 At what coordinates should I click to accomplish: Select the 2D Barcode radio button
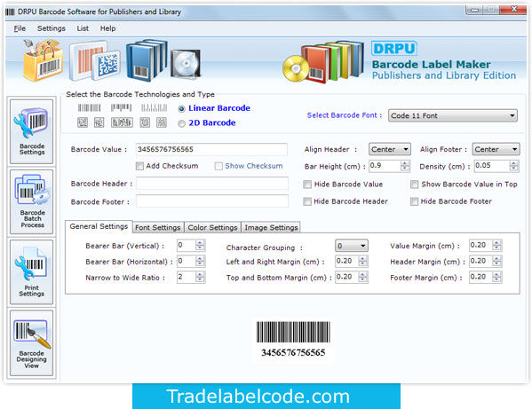pos(181,123)
